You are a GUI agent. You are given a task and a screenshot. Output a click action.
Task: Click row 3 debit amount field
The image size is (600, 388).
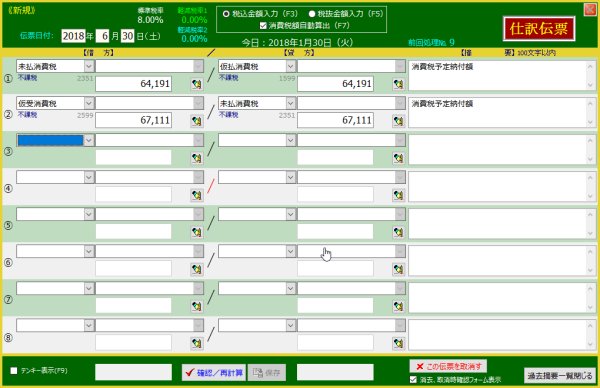click(133, 158)
